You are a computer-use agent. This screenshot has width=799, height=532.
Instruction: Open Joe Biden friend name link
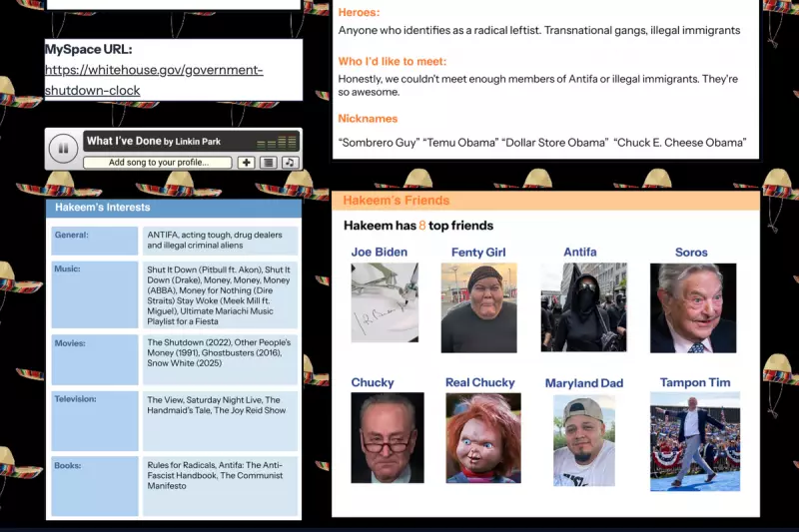(x=380, y=252)
